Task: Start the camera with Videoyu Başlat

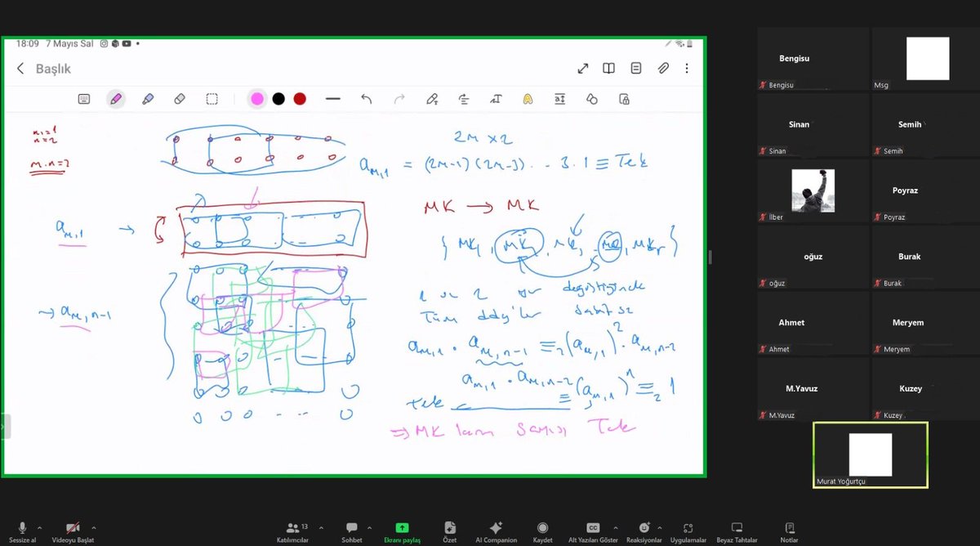Action: pos(73,532)
